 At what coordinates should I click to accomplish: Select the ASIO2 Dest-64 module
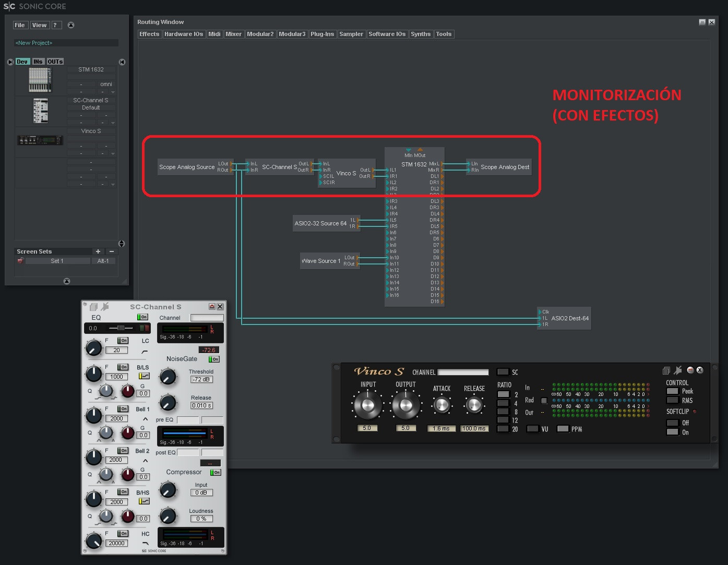564,318
